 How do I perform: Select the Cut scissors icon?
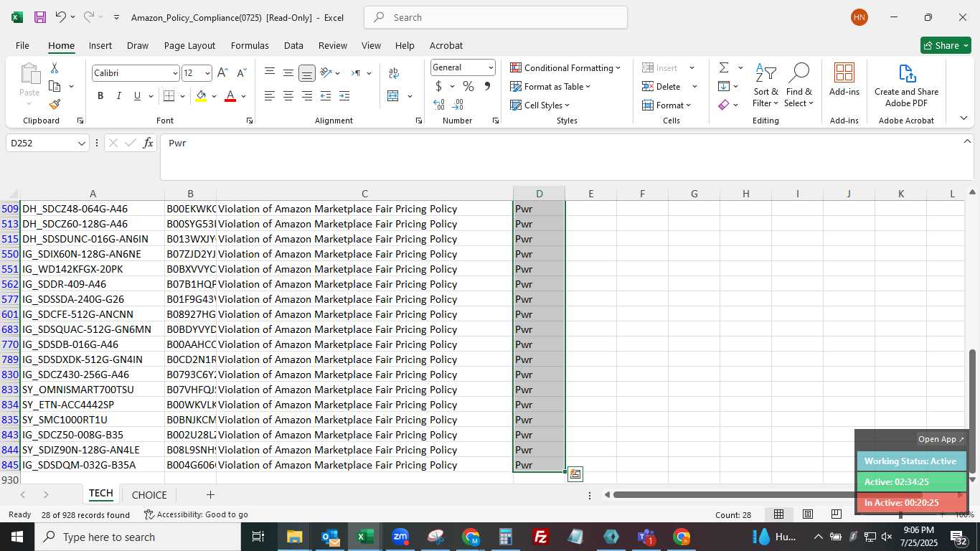(x=55, y=68)
